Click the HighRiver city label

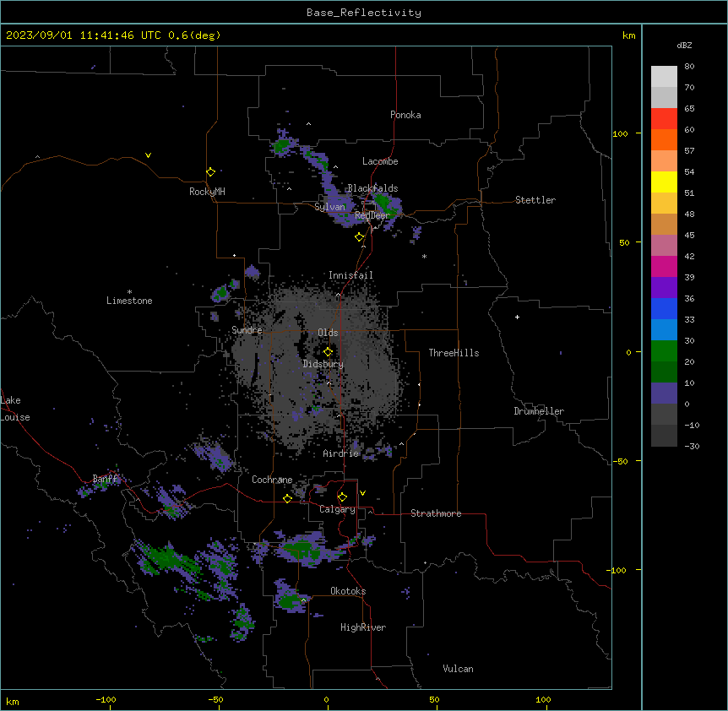[363, 627]
